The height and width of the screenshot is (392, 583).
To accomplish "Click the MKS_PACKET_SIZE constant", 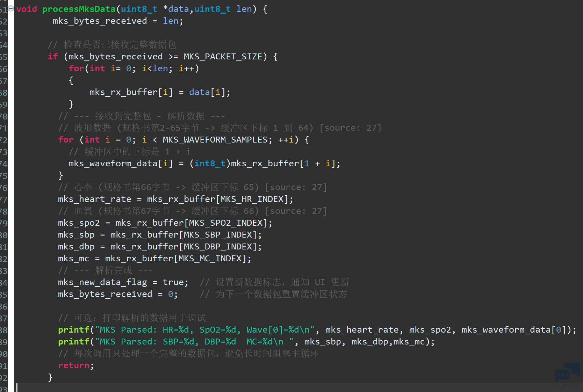I will pos(223,57).
